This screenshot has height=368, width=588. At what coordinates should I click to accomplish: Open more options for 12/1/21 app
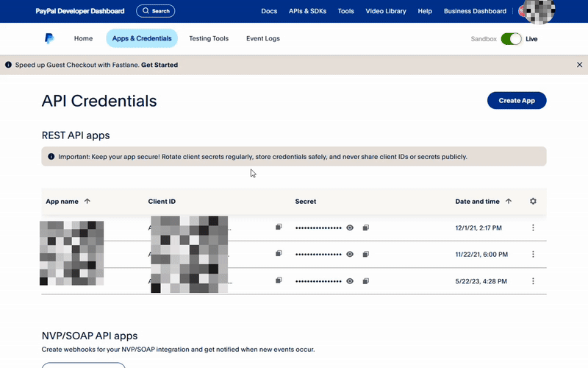point(533,228)
